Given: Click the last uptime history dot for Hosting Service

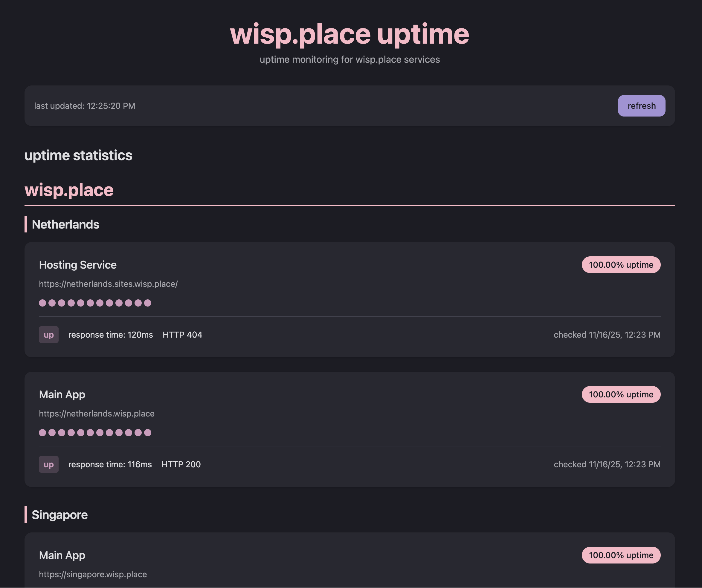Looking at the screenshot, I should 148,303.
